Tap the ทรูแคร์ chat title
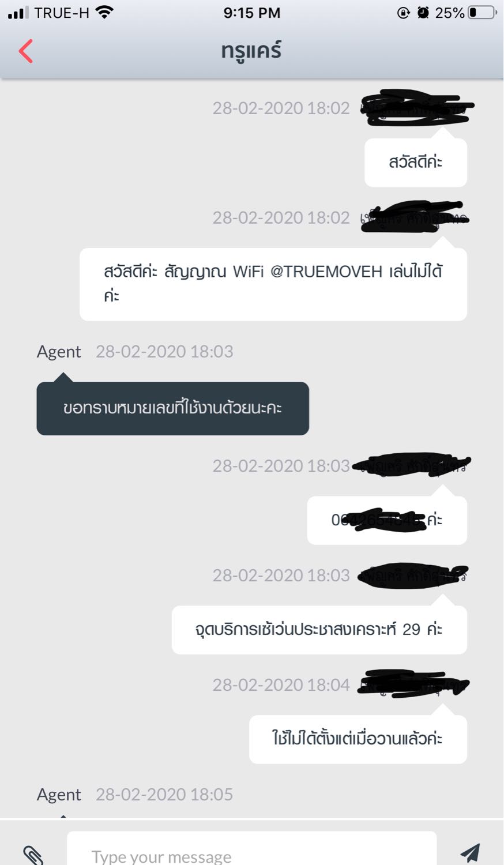 [251, 51]
